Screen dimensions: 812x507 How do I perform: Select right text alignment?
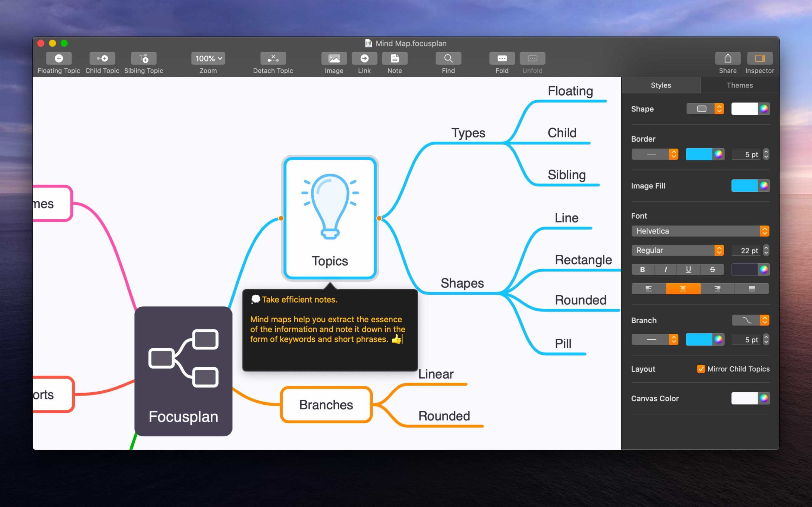(717, 289)
